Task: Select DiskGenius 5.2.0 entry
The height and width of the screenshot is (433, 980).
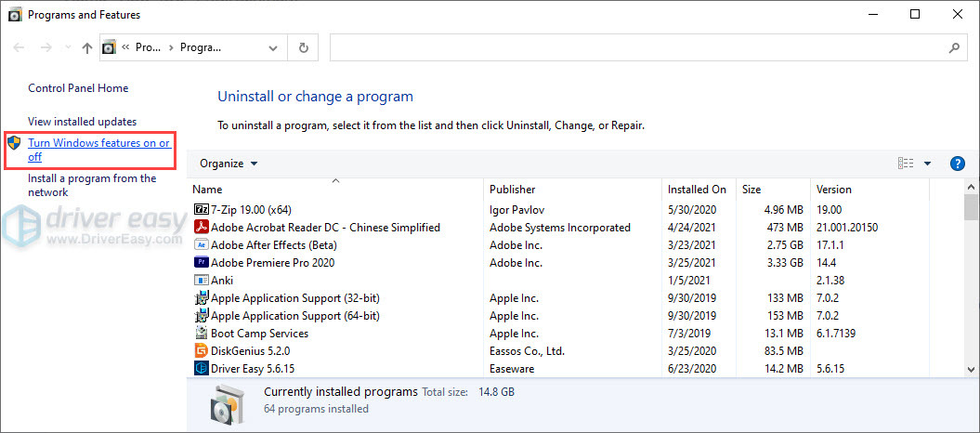Action: [251, 351]
